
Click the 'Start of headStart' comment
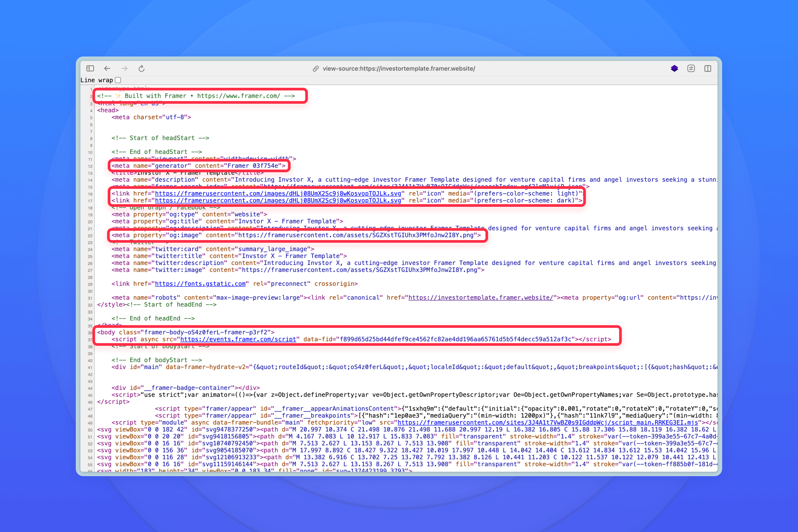point(161,138)
